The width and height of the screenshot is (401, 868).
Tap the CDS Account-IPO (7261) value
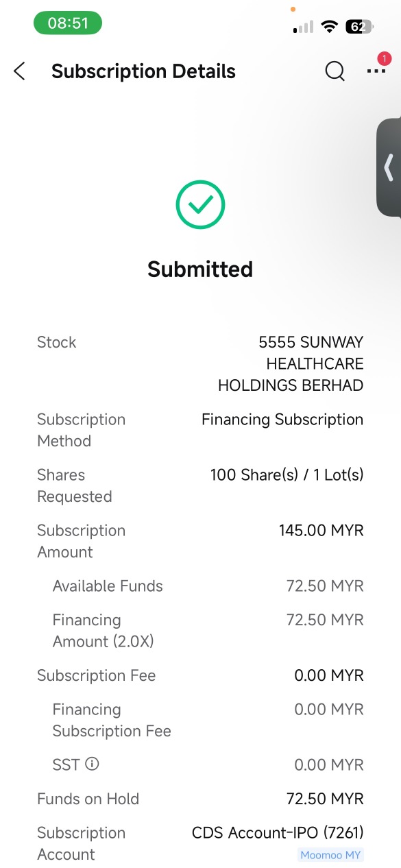point(278,832)
